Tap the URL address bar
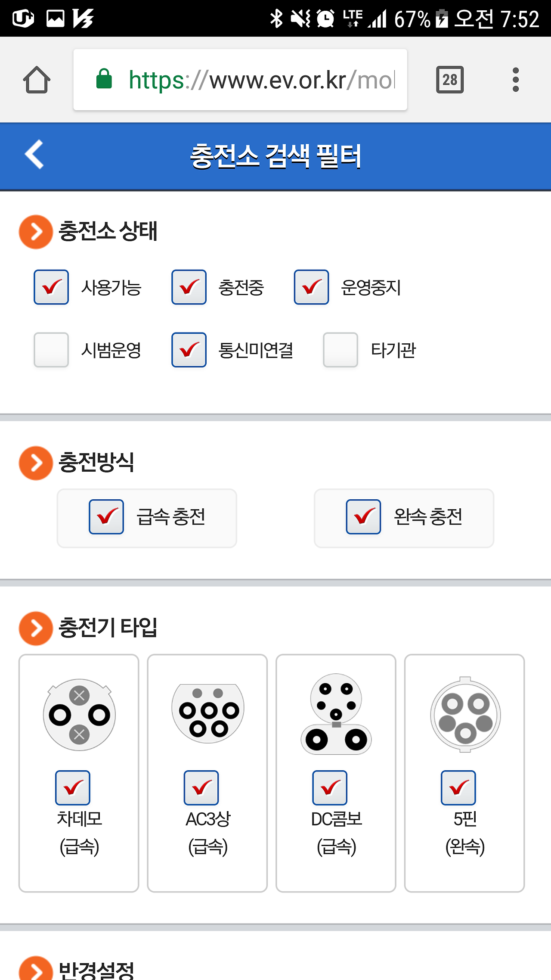Image resolution: width=551 pixels, height=980 pixels. (240, 80)
